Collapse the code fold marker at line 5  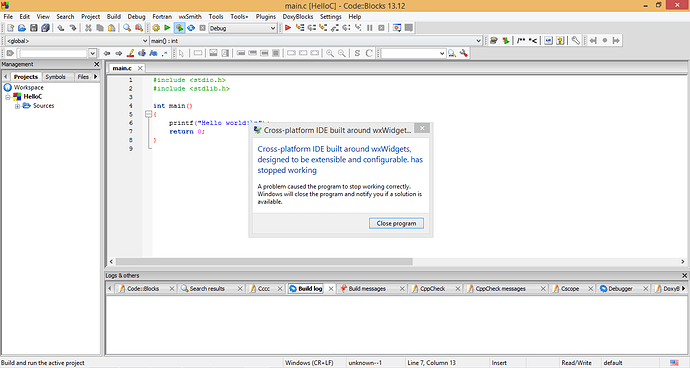[149, 114]
